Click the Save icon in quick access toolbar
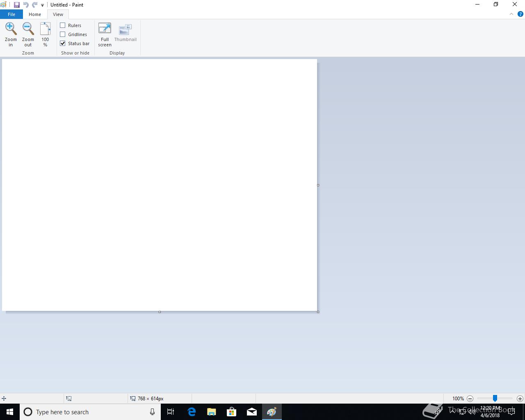Screen dimensions: 525x420 point(16,5)
